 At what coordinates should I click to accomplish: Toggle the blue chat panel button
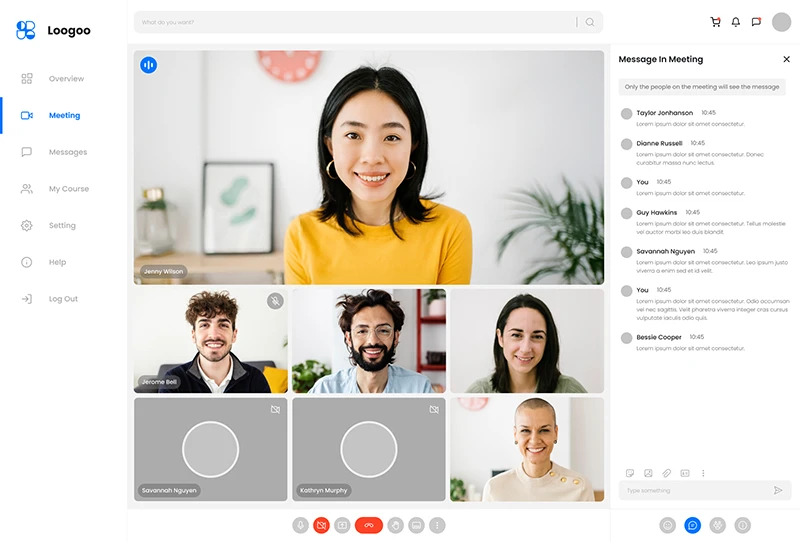tap(692, 525)
